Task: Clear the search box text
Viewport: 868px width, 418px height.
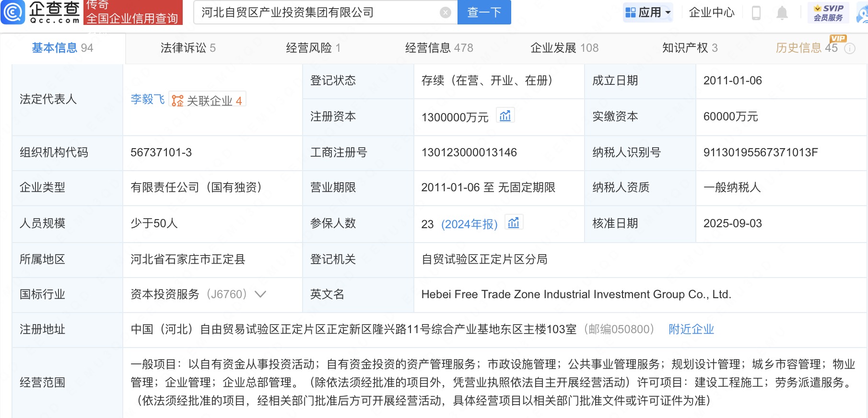Action: (x=446, y=12)
